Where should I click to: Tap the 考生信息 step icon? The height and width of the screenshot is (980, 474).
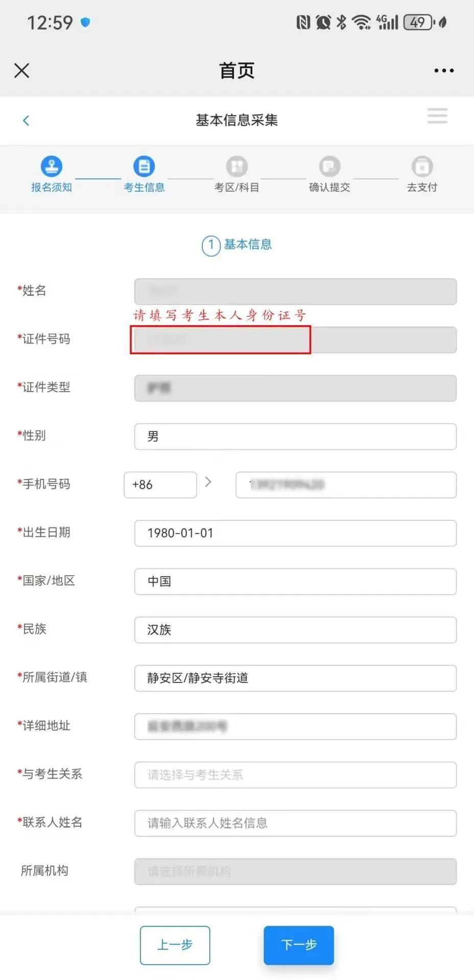click(144, 166)
